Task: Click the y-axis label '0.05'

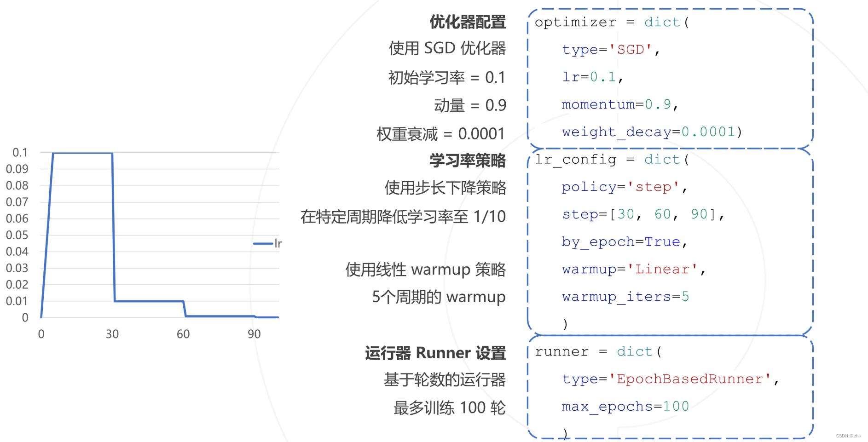Action: [17, 235]
